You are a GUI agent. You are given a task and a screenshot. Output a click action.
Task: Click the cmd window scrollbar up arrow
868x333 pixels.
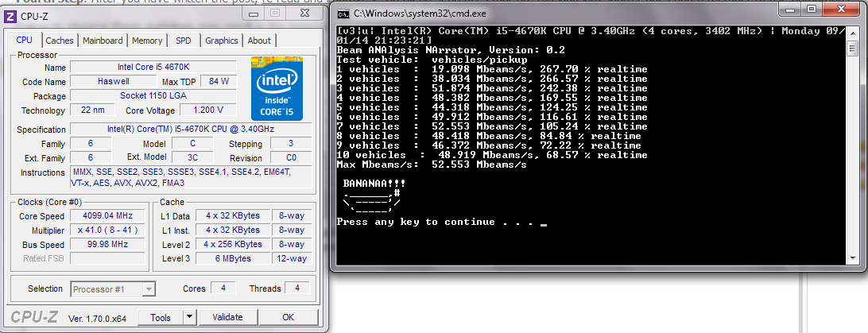click(x=852, y=33)
